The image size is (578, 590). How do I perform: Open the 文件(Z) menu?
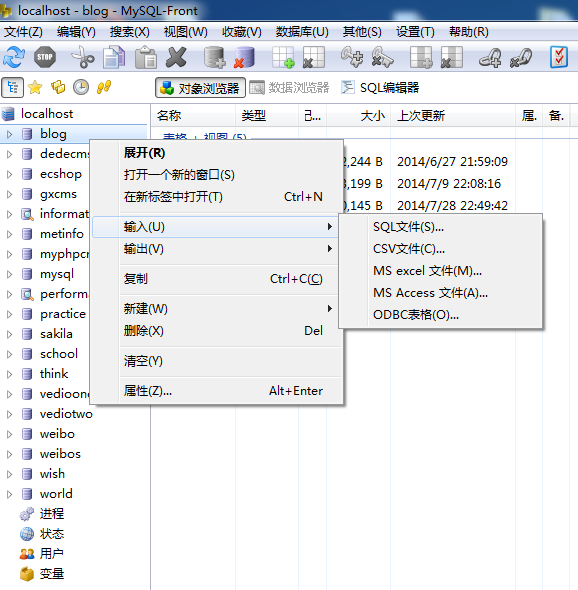click(23, 32)
